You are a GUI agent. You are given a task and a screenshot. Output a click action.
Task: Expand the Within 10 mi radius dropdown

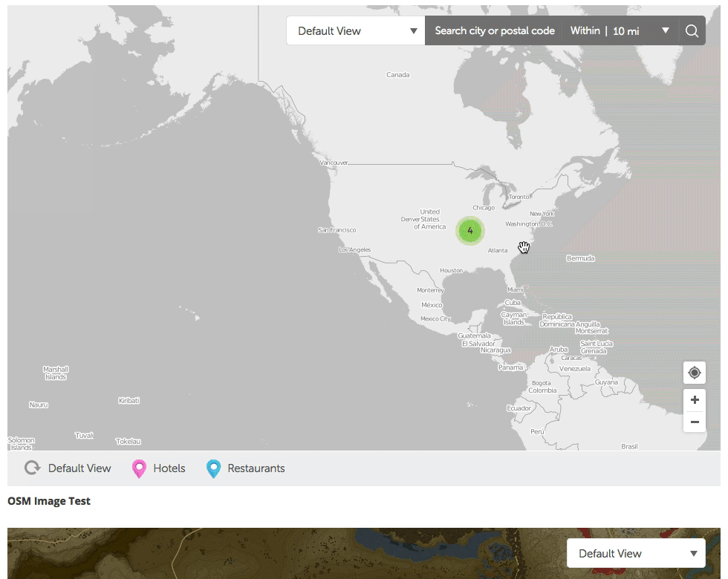coord(620,31)
